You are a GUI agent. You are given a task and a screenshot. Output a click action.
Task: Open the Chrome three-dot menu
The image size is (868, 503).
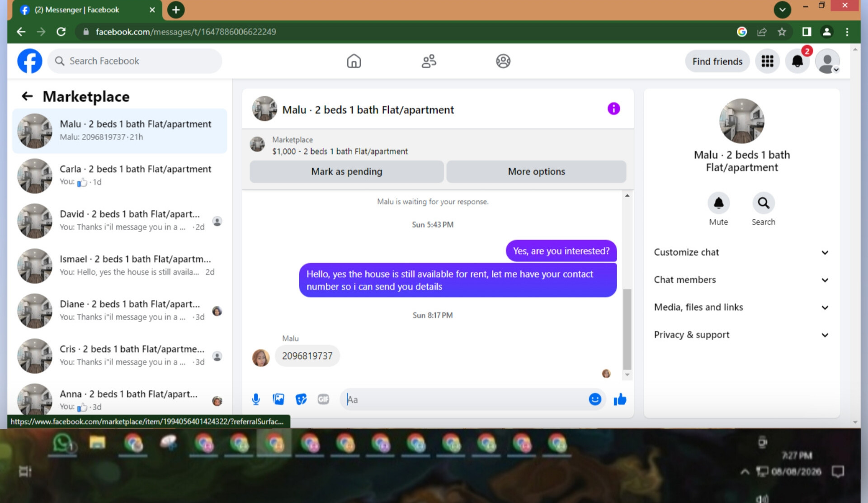pos(847,32)
